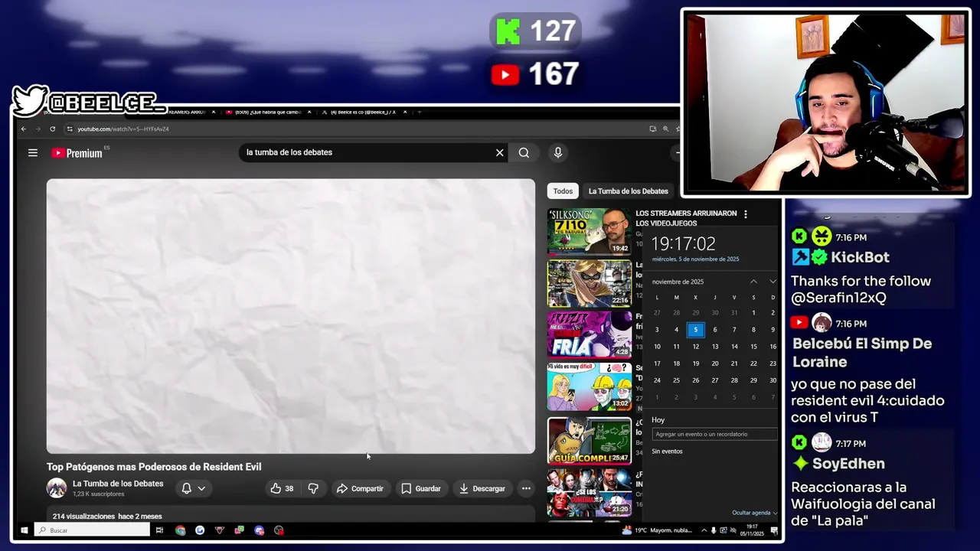Select day 5 highlighted in the calendar

pyautogui.click(x=695, y=330)
